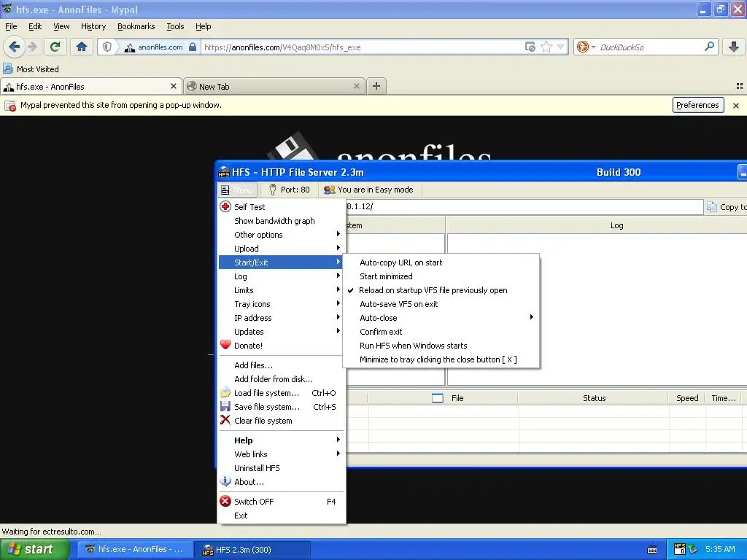The height and width of the screenshot is (560, 747).
Task: Click the Self Test red cross icon
Action: (x=225, y=206)
